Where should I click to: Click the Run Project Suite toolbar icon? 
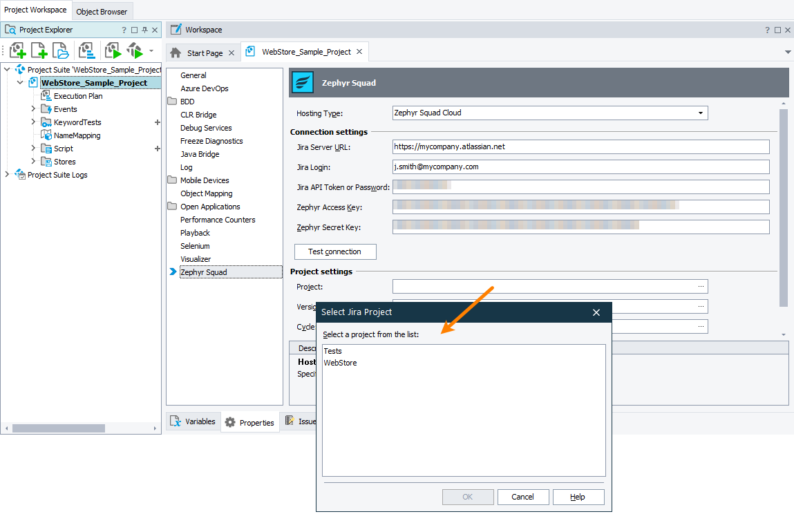[x=135, y=50]
